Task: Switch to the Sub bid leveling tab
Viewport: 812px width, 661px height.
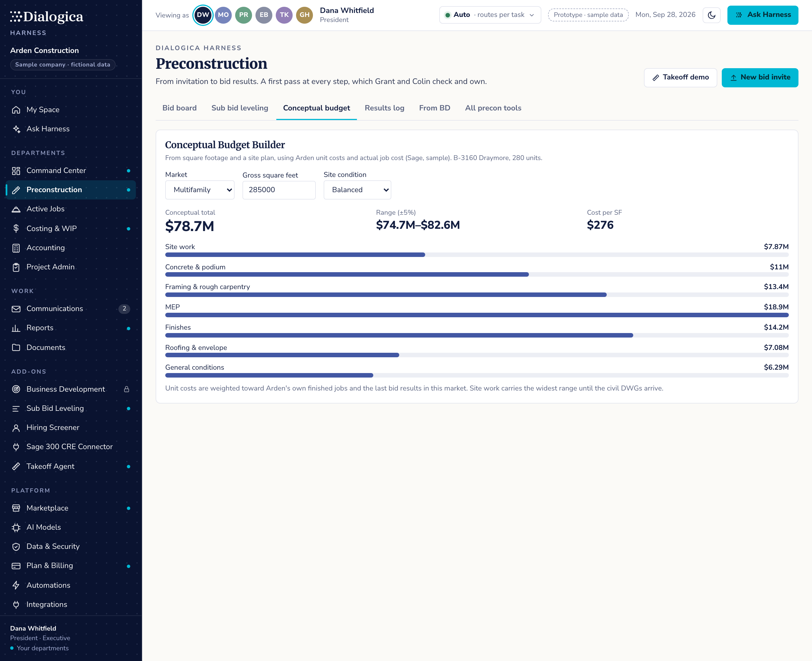Action: pyautogui.click(x=240, y=108)
